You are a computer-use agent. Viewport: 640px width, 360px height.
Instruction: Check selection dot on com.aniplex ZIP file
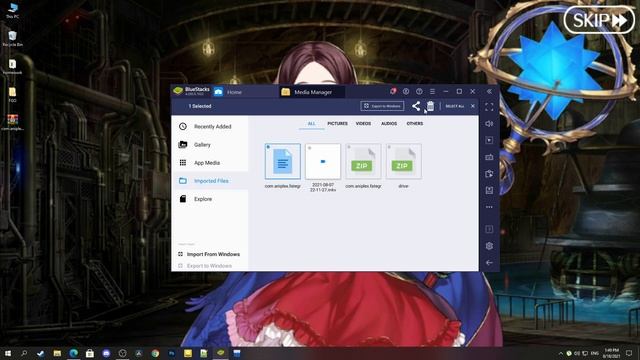click(349, 147)
